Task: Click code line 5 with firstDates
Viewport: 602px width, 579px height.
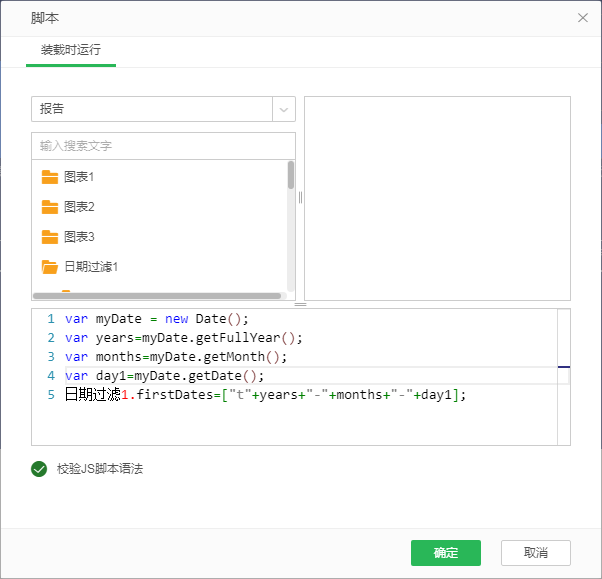Action: pyautogui.click(x=265, y=395)
